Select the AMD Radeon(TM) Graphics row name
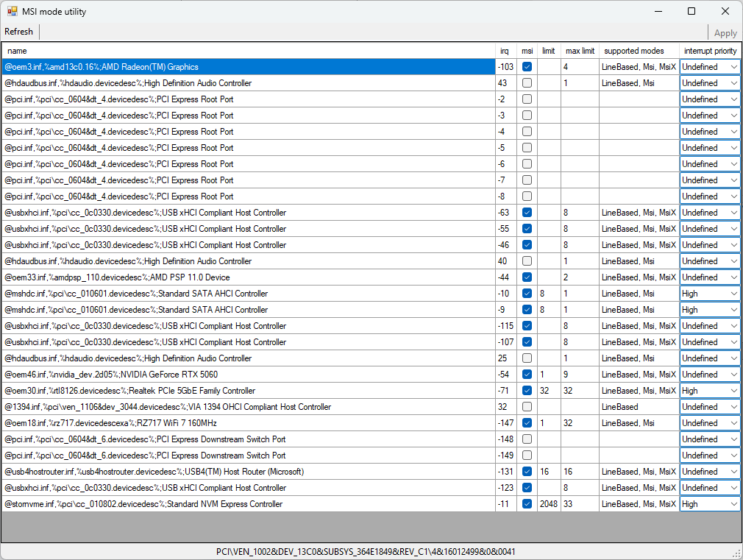The image size is (743, 560). point(249,67)
